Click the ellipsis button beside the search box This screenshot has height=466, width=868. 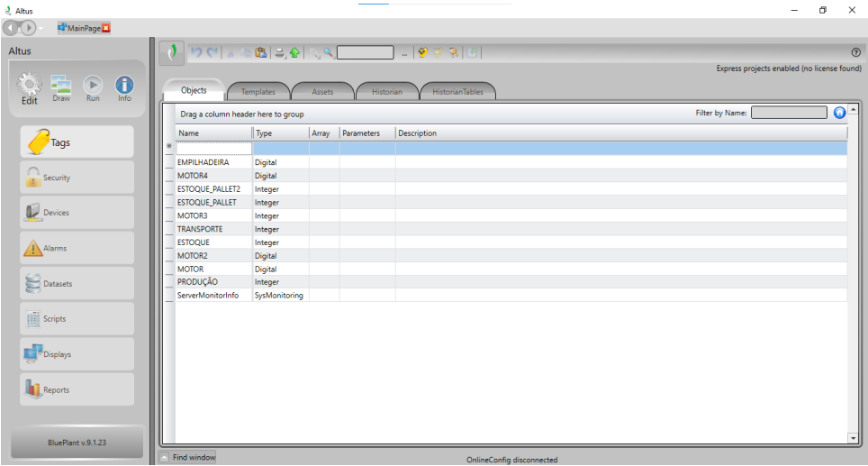[x=405, y=53]
